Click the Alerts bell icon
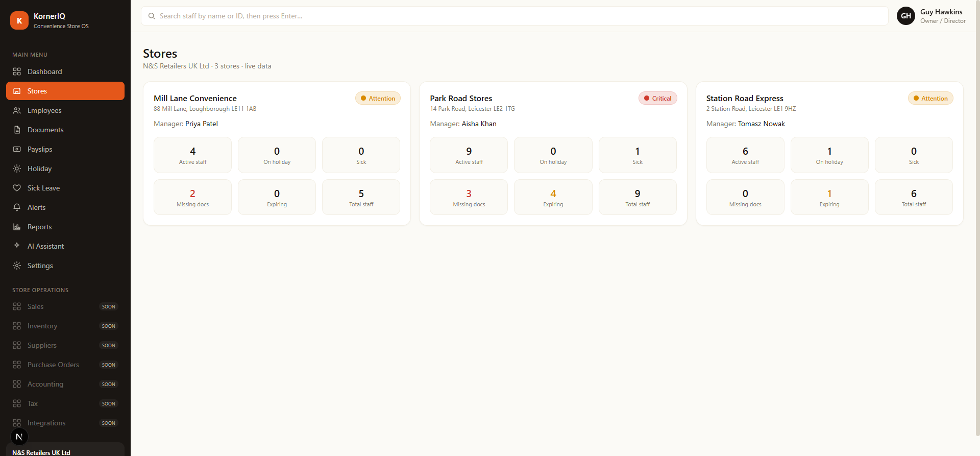980x456 pixels. click(x=17, y=207)
